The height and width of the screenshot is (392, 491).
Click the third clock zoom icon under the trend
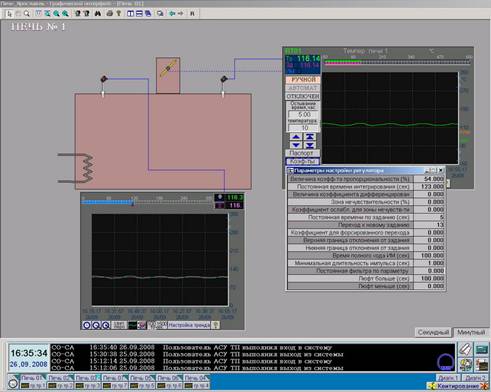tap(105, 325)
